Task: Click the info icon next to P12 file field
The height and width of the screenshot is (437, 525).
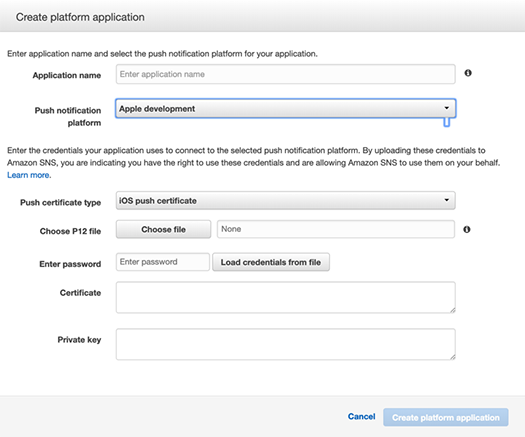Action: pyautogui.click(x=466, y=229)
